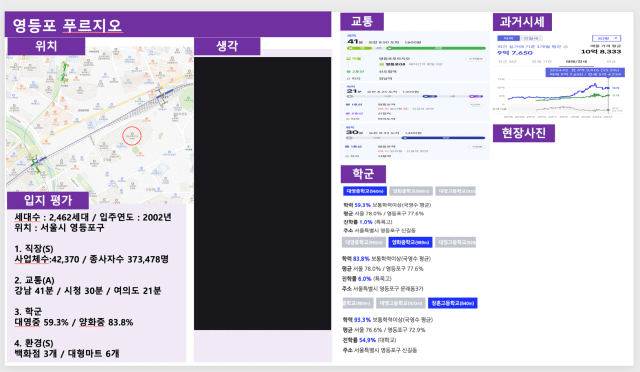Expand the 41분 route detail pill button

[x=476, y=59]
